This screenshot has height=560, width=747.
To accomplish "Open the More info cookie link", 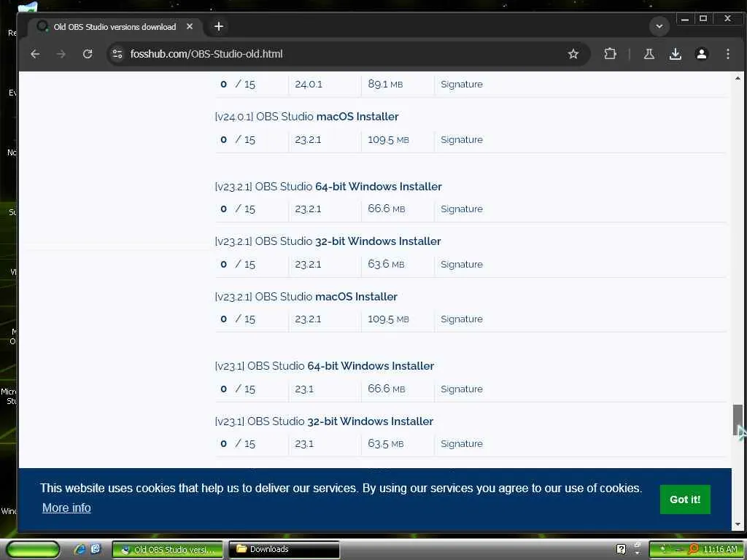I will [x=66, y=507].
